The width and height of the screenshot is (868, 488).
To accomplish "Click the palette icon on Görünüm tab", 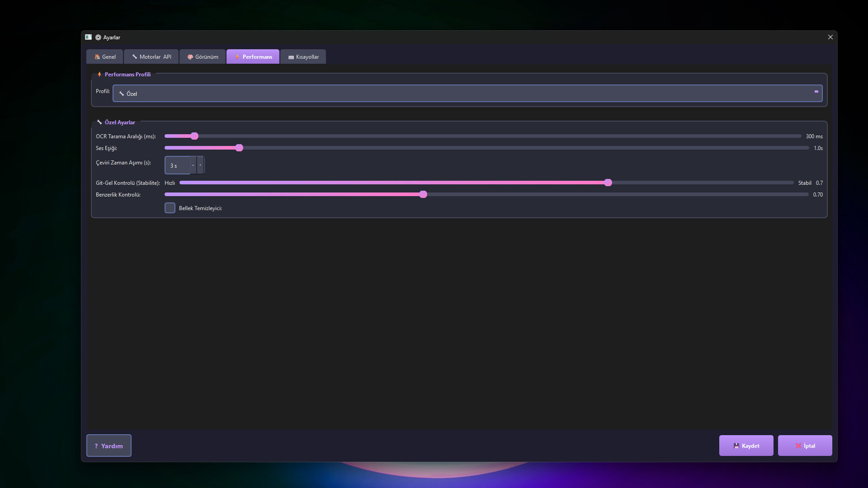I will click(190, 57).
